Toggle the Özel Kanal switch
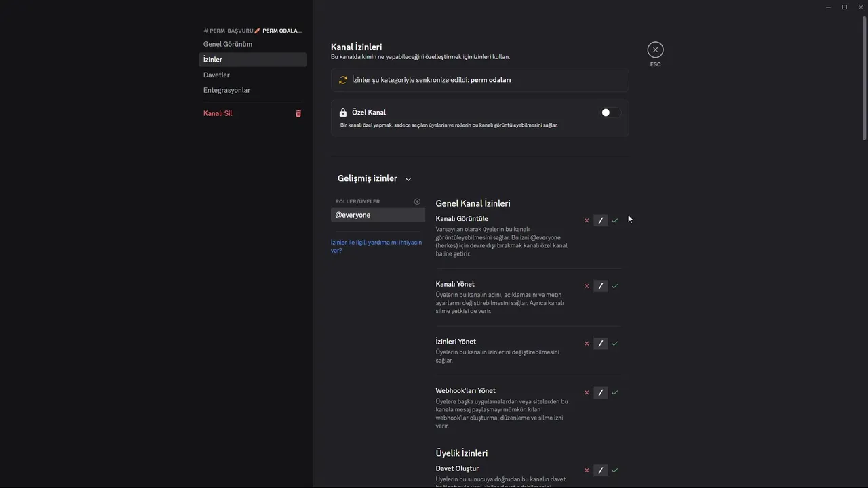Viewport: 868px width, 488px height. point(610,113)
